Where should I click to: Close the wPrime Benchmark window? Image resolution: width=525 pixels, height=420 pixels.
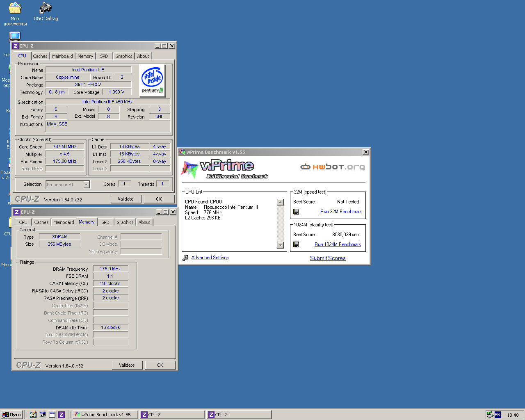[365, 152]
